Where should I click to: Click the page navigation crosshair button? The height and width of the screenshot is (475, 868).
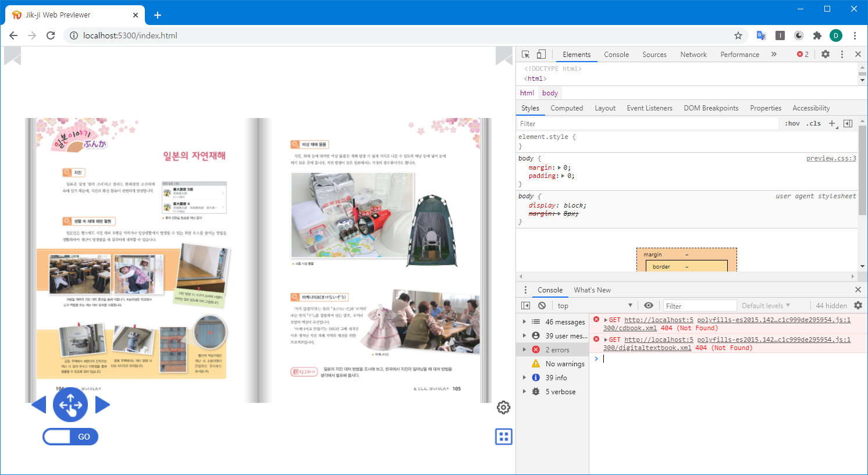point(70,403)
